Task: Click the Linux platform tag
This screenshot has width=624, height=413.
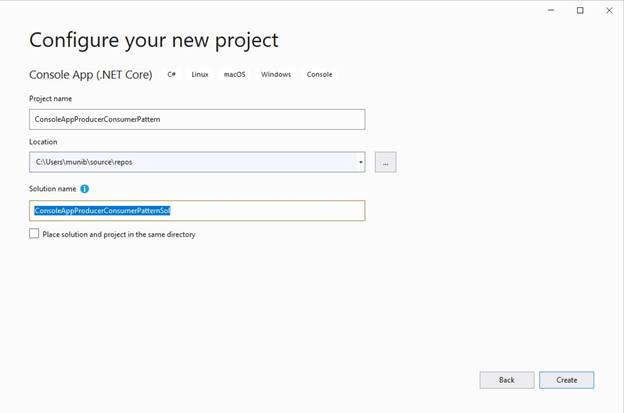Action: pyautogui.click(x=200, y=75)
